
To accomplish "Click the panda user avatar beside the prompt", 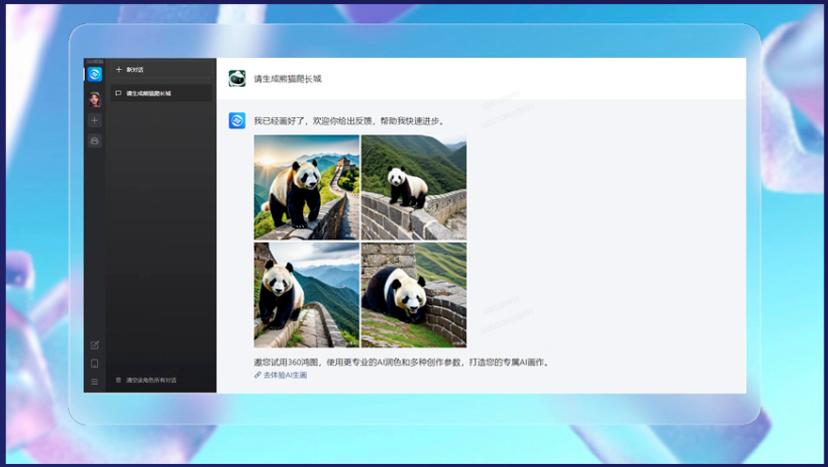I will pyautogui.click(x=237, y=78).
